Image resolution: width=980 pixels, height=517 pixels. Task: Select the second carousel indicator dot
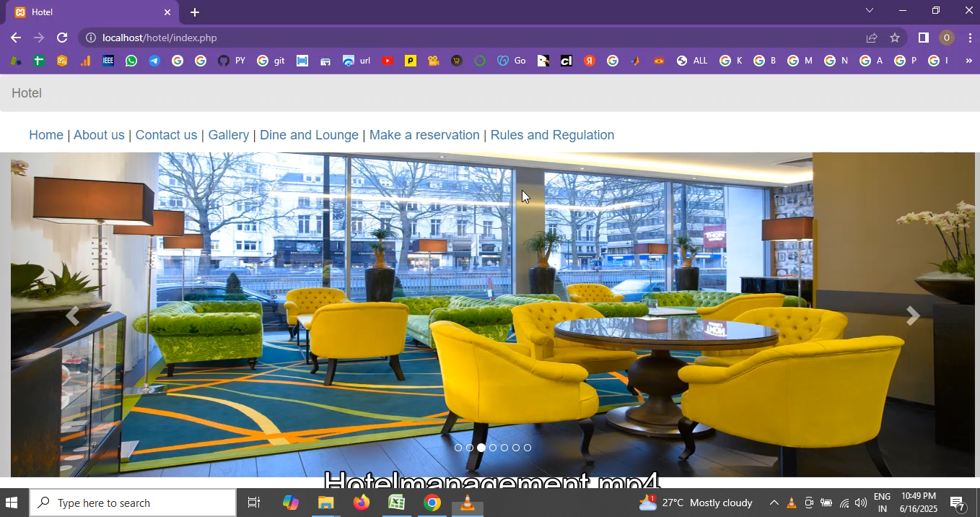tap(470, 448)
